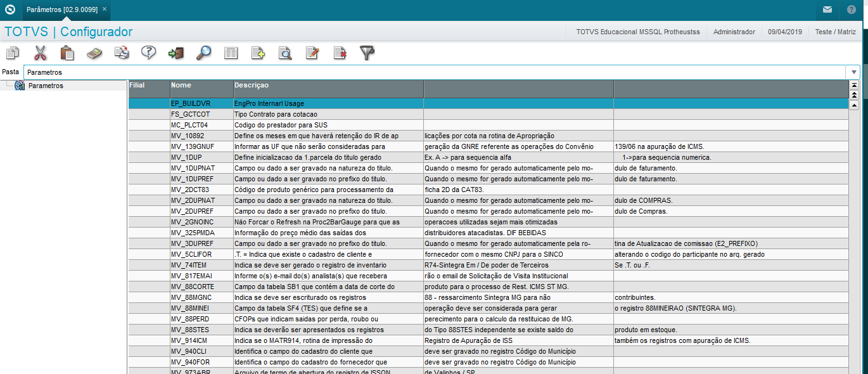Screen dimensions: 868x374
Task: Click the exit door icon
Action: tap(176, 53)
